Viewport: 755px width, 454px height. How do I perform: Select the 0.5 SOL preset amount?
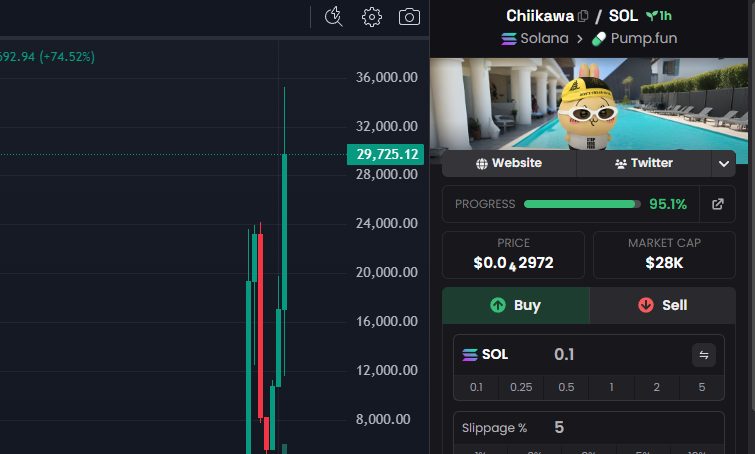click(x=566, y=388)
